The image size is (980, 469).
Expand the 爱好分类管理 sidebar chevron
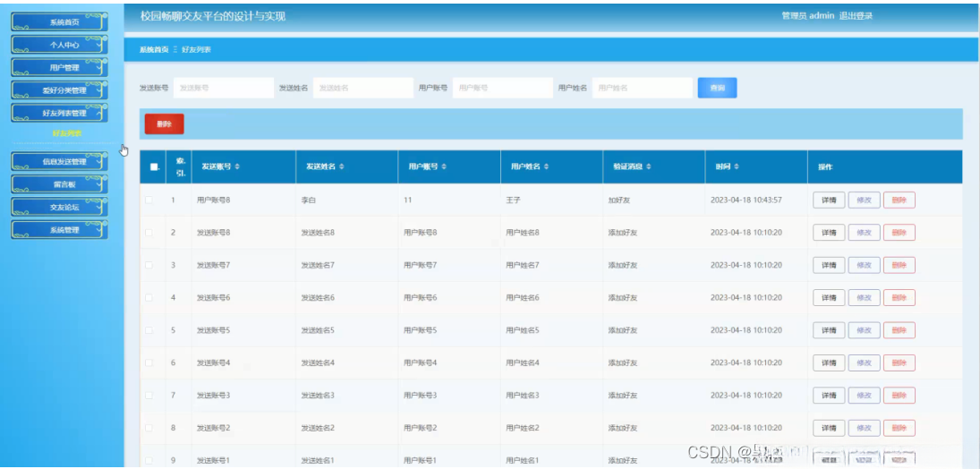tap(98, 90)
